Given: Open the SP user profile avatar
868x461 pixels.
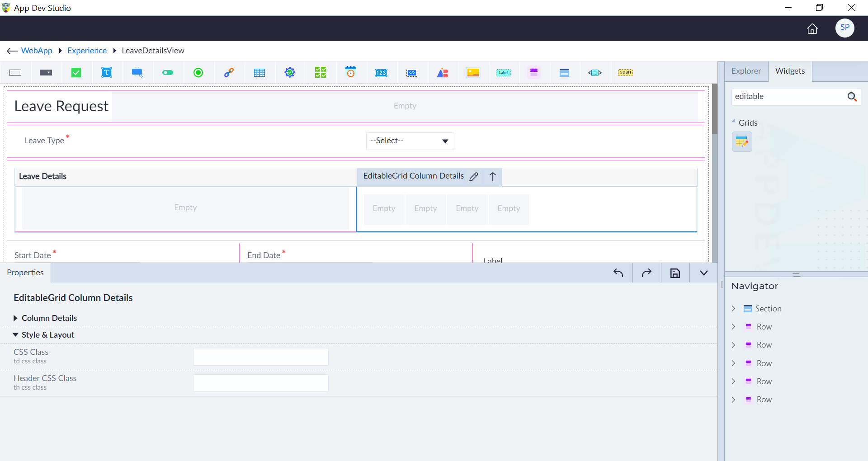Looking at the screenshot, I should [x=844, y=28].
